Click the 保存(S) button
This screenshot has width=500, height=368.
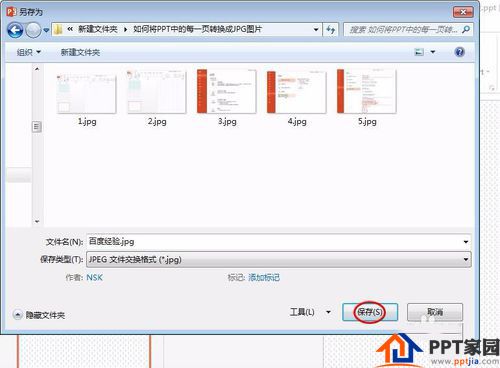[x=370, y=312]
